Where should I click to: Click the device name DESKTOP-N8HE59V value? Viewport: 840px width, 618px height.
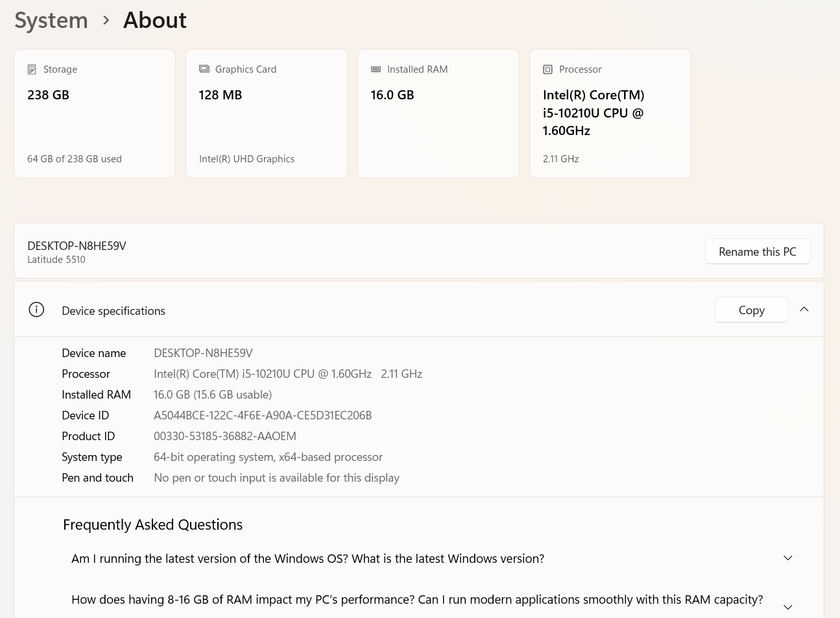tap(203, 353)
